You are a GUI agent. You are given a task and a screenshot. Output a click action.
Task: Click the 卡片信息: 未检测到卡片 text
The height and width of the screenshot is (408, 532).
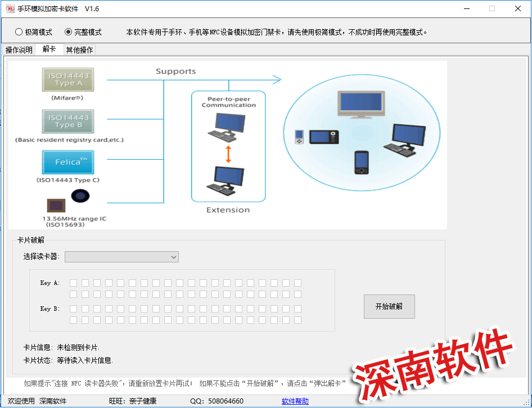[61, 348]
